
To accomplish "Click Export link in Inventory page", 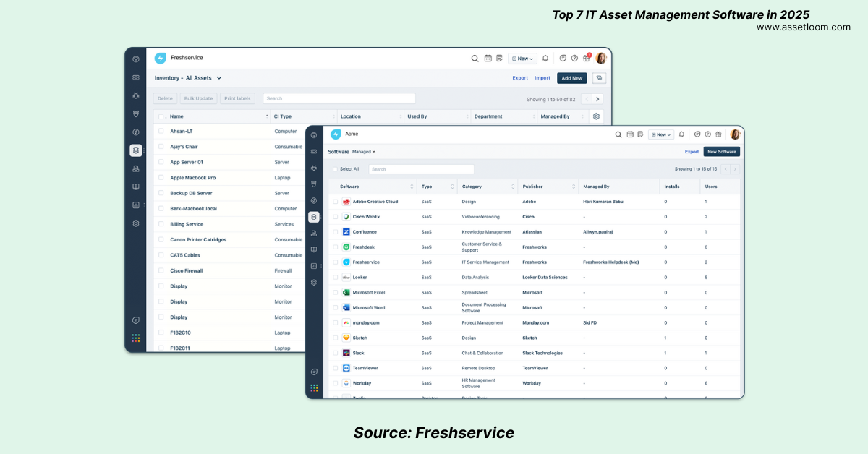I will click(520, 78).
